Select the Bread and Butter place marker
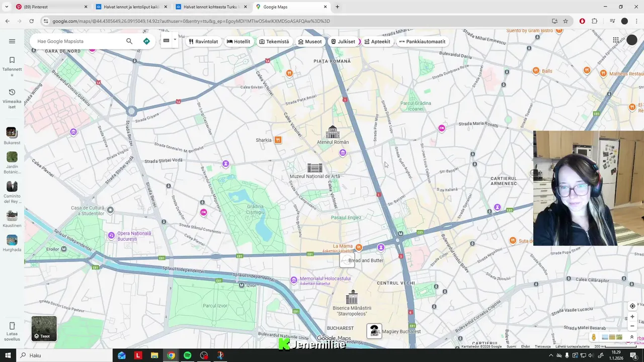 pyautogui.click(x=348, y=260)
